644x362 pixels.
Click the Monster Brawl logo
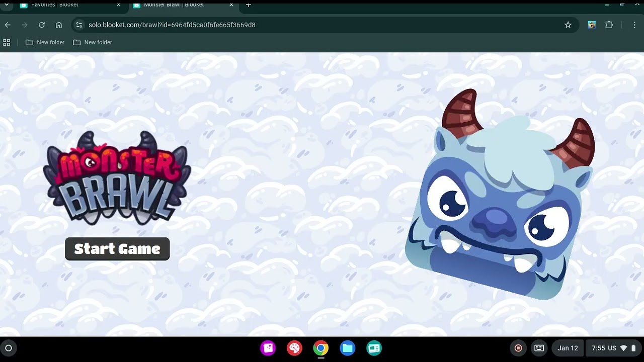[x=117, y=178]
